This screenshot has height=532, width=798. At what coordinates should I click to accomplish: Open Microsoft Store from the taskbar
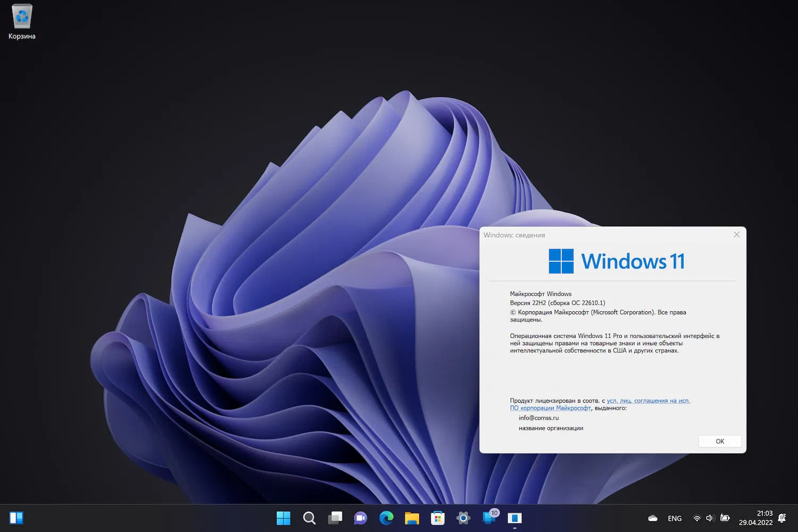(438, 518)
